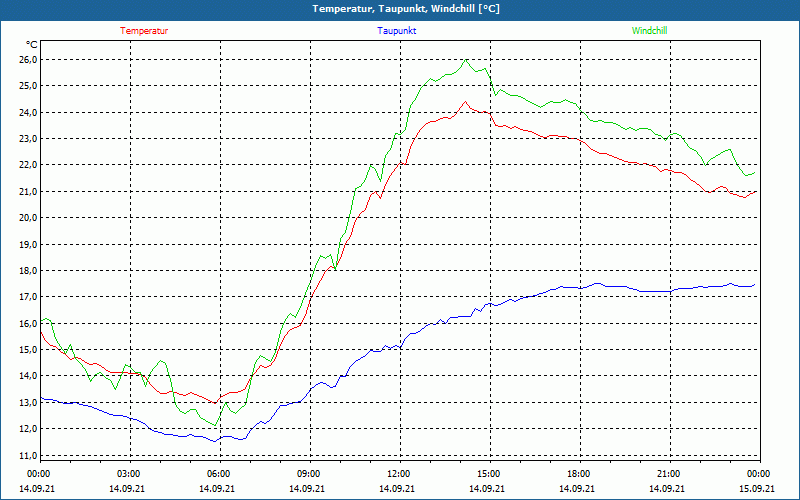
Task: Click the 06:00 time label on x-axis
Action: tap(218, 474)
